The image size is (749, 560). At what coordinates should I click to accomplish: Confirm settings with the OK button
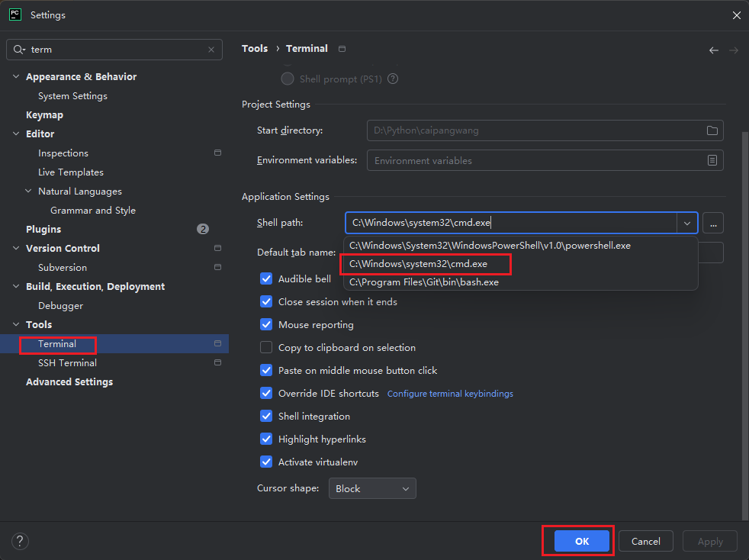tap(582, 541)
